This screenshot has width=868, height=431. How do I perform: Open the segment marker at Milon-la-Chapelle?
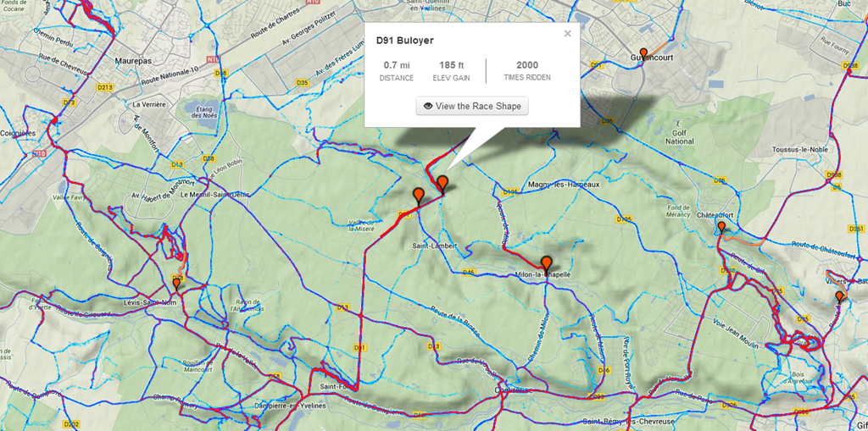pyautogui.click(x=547, y=265)
